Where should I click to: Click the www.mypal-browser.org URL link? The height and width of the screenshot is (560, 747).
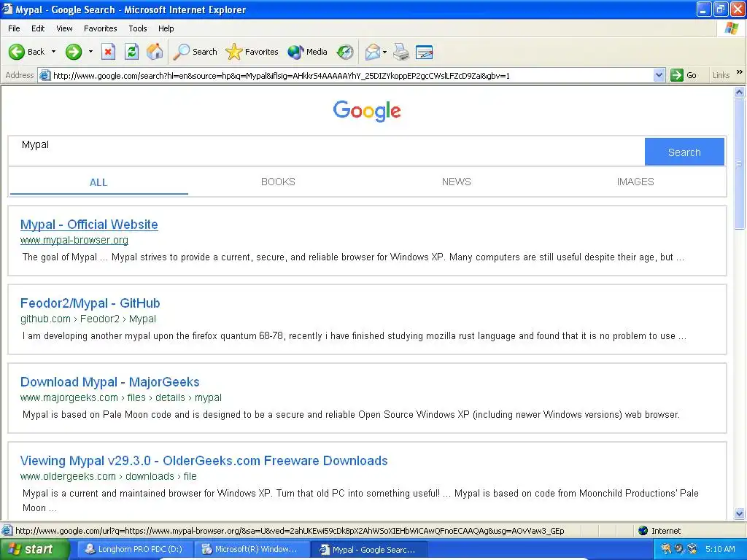pyautogui.click(x=74, y=240)
